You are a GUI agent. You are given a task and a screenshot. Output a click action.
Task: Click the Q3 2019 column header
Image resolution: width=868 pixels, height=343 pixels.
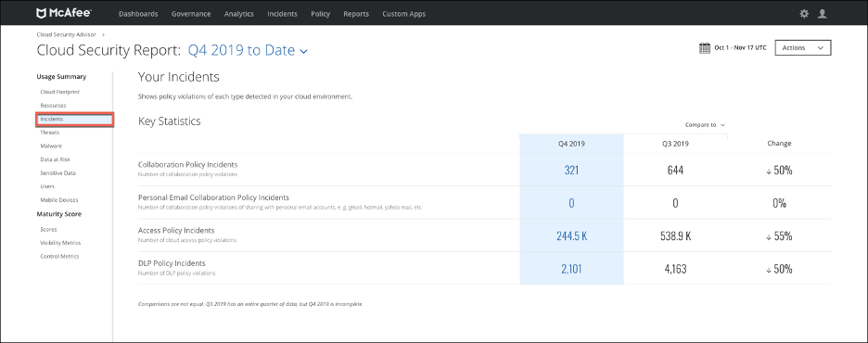(675, 144)
